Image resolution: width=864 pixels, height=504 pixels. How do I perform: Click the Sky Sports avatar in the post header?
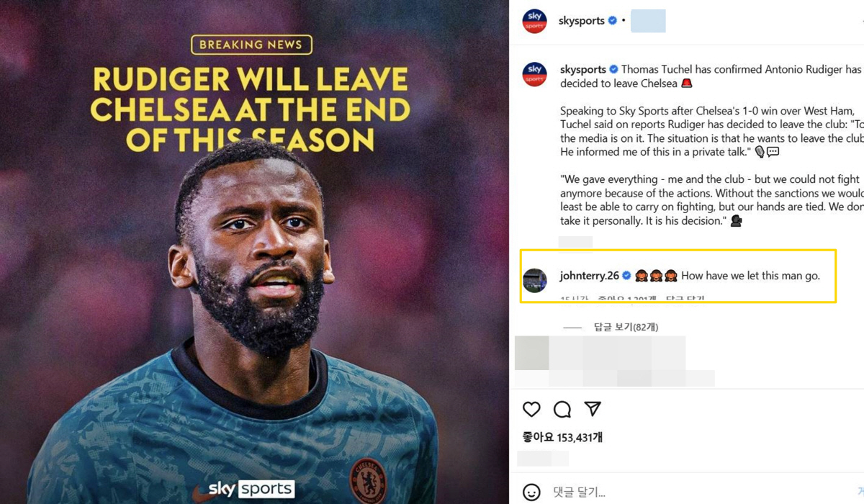tap(535, 21)
